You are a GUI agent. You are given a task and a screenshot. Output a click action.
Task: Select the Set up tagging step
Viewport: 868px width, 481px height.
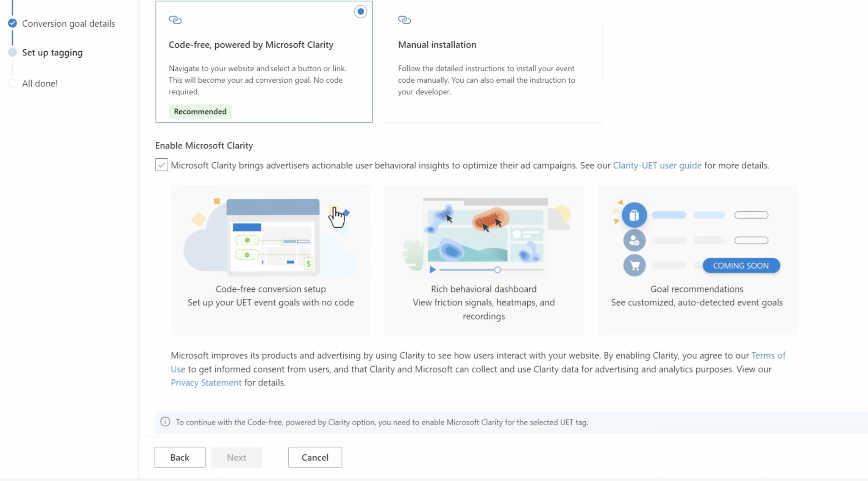pos(52,53)
